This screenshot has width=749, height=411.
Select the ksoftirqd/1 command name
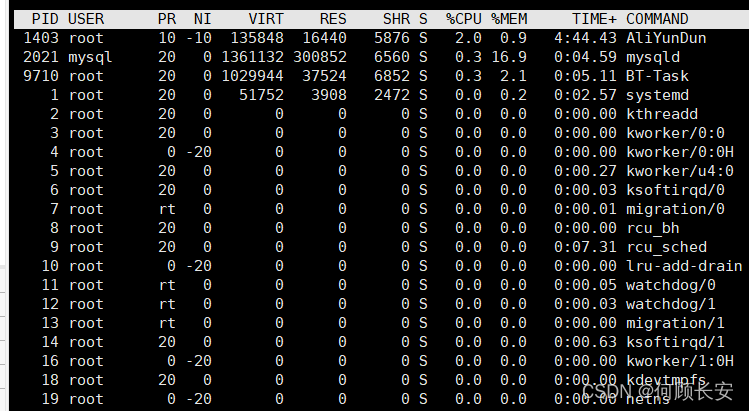[x=675, y=342]
